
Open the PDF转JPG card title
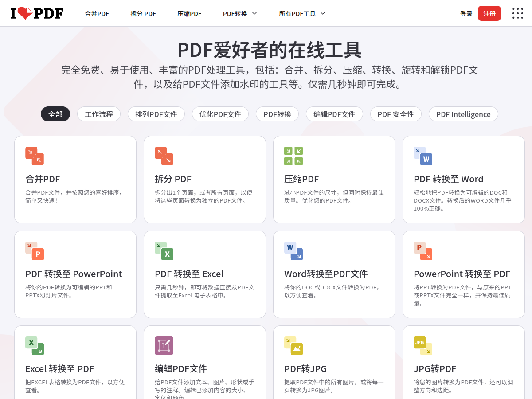pos(305,369)
